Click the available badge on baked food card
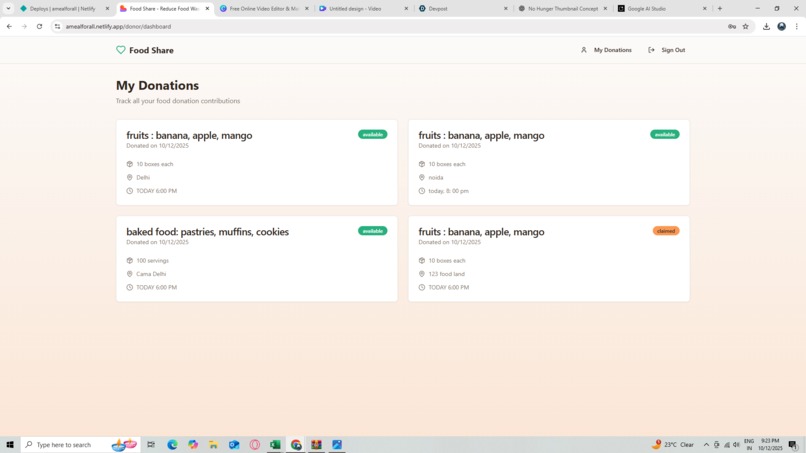Viewport: 806px width, 453px height. [373, 231]
